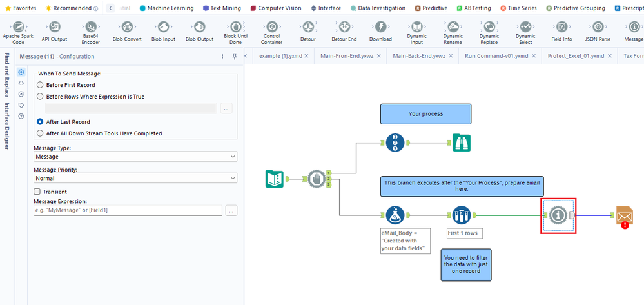Screen dimensions: 644x305
Task: Open the AB Testing tool category
Action: point(474,8)
